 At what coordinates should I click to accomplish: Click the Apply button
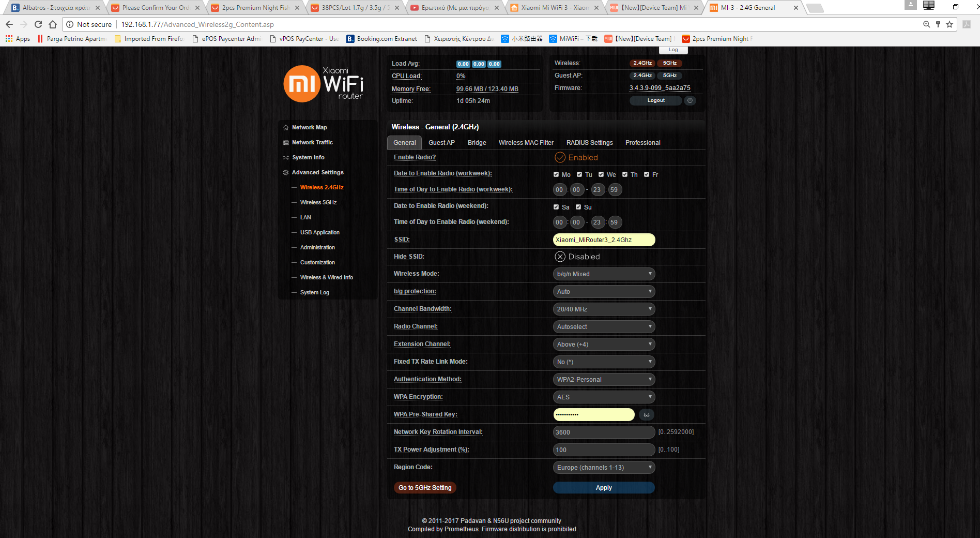pos(604,488)
